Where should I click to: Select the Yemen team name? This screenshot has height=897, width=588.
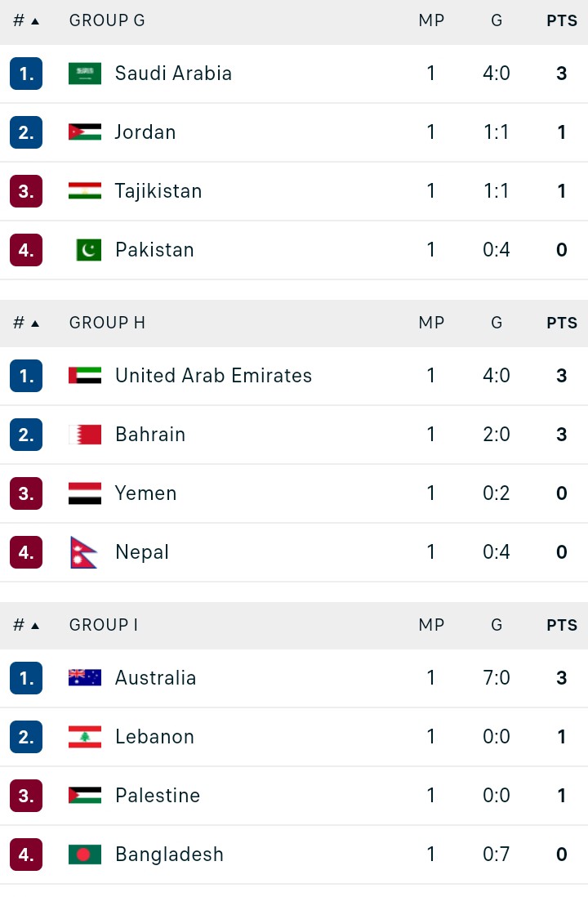(x=146, y=493)
